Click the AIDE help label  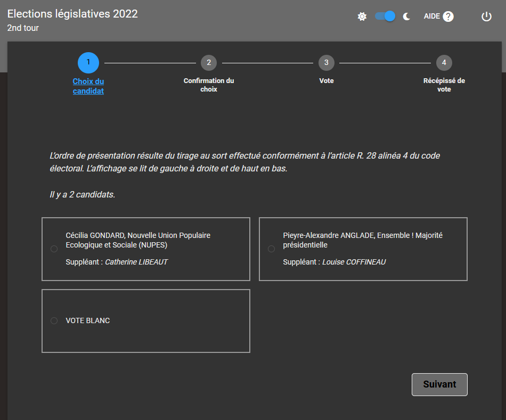[431, 17]
